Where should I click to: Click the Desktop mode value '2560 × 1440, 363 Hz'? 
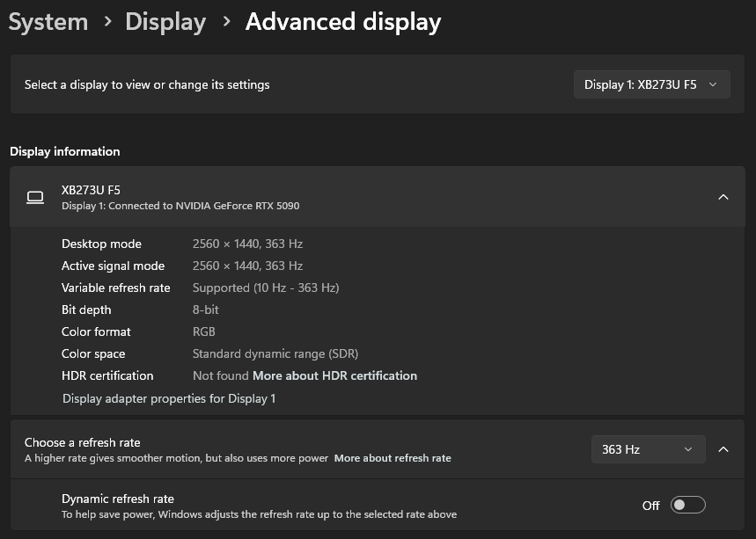(247, 244)
